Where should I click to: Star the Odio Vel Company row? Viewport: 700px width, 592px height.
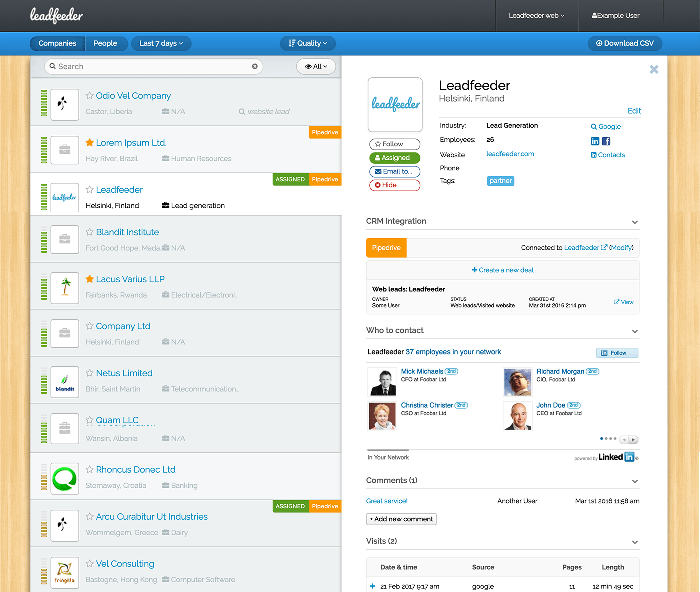click(90, 95)
